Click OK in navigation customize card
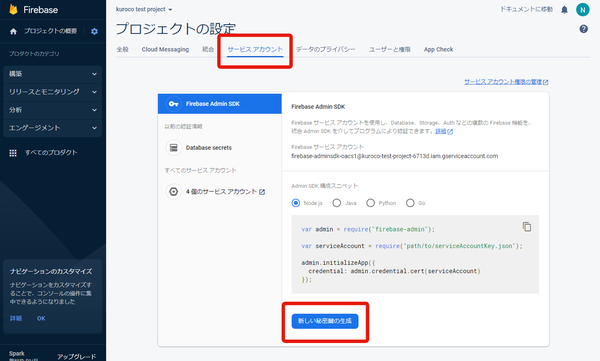Screen dimensions: 600x361 41,318
